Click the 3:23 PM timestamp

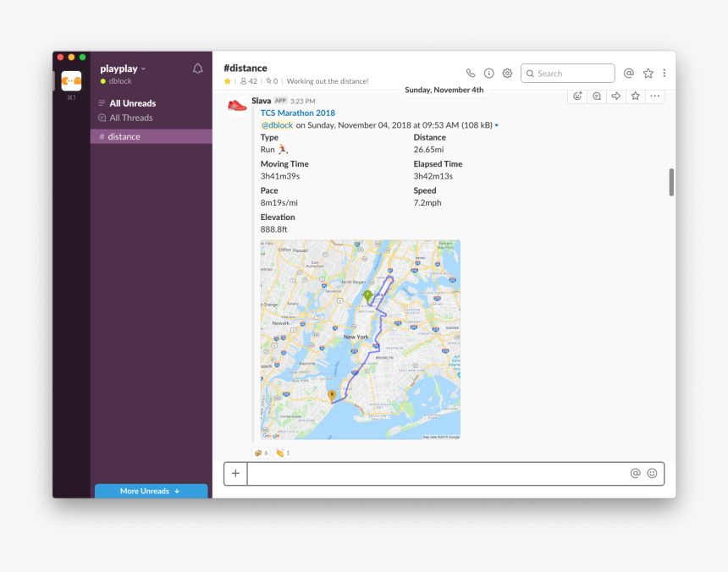point(303,102)
